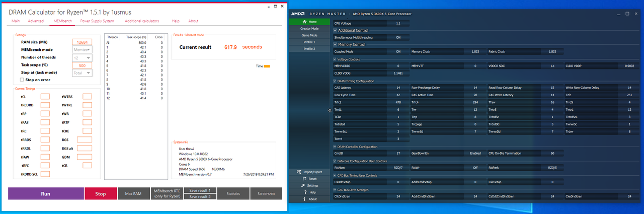This screenshot has height=214, width=644.
Task: Collapse the Additional Control section
Action: [335, 30]
